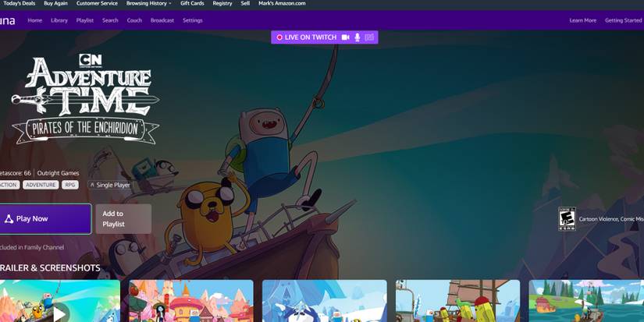The height and width of the screenshot is (322, 644).
Task: Click the overlay icon in Twitch bar
Action: click(x=369, y=37)
